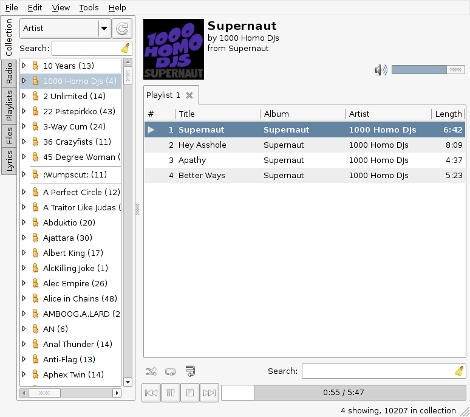Open the File menu
The width and height of the screenshot is (470, 417).
tap(12, 7)
